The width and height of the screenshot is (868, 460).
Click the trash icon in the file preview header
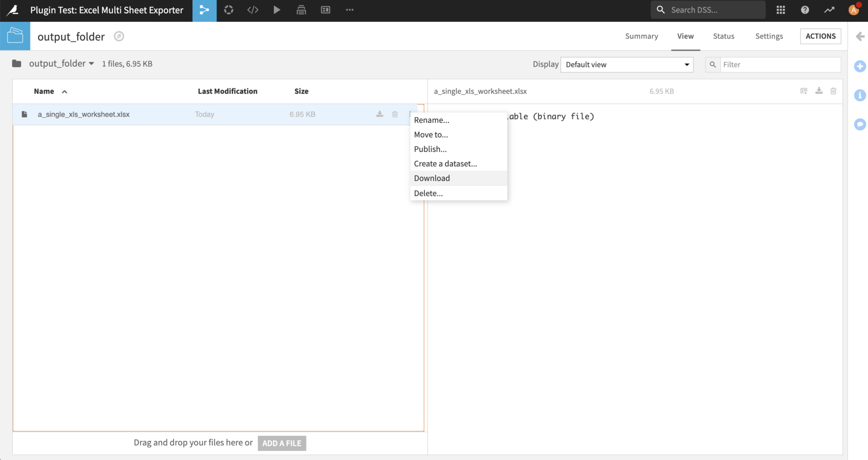(x=834, y=91)
